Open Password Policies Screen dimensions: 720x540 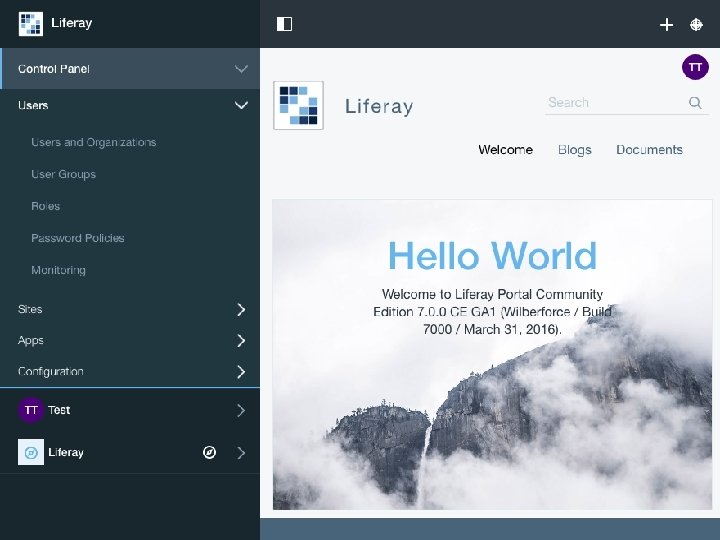point(78,238)
